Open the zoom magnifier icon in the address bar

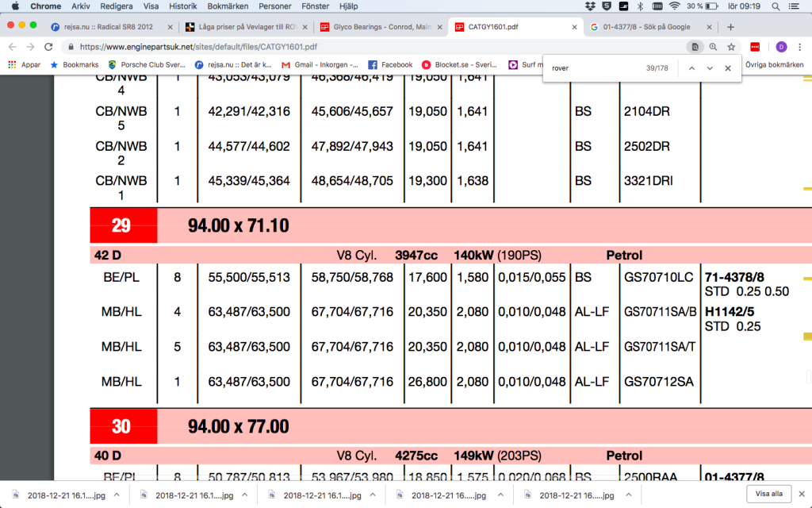pyautogui.click(x=713, y=47)
